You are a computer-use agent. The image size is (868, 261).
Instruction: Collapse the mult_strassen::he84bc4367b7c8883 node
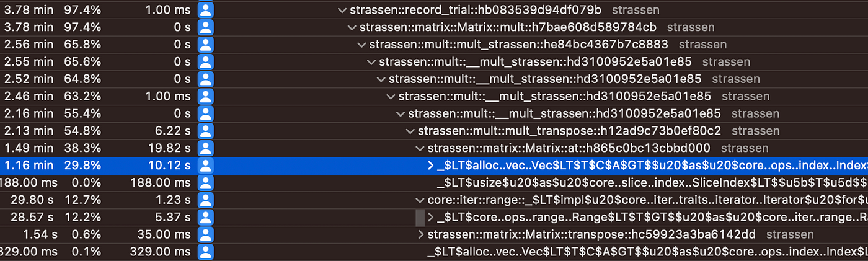361,45
